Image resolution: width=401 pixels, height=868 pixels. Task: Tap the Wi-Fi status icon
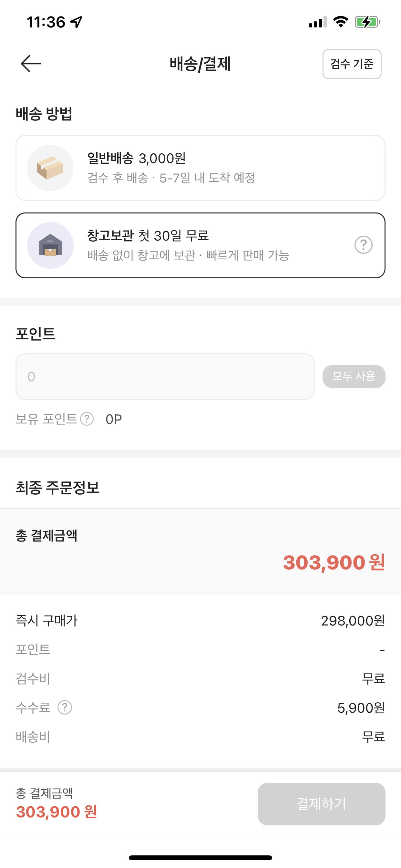tap(340, 22)
